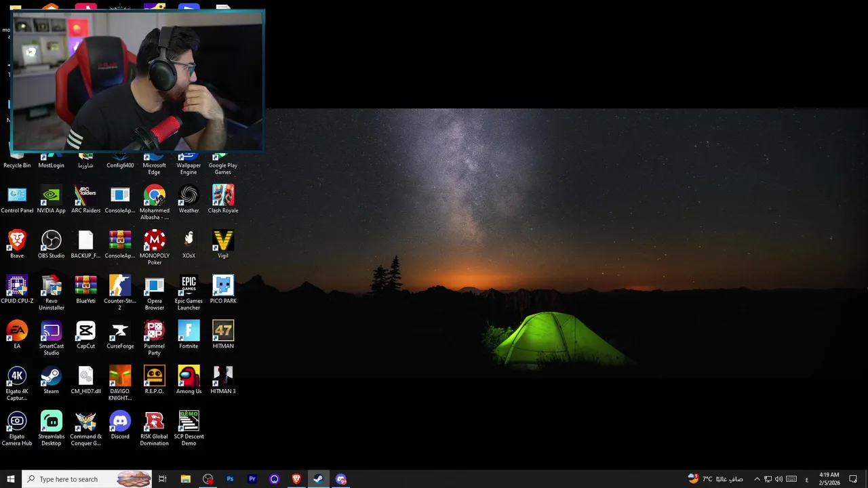Open Discord from the taskbar

pyautogui.click(x=340, y=479)
